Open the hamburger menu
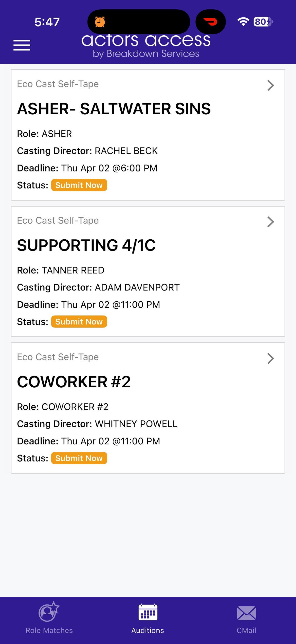 coord(22,45)
